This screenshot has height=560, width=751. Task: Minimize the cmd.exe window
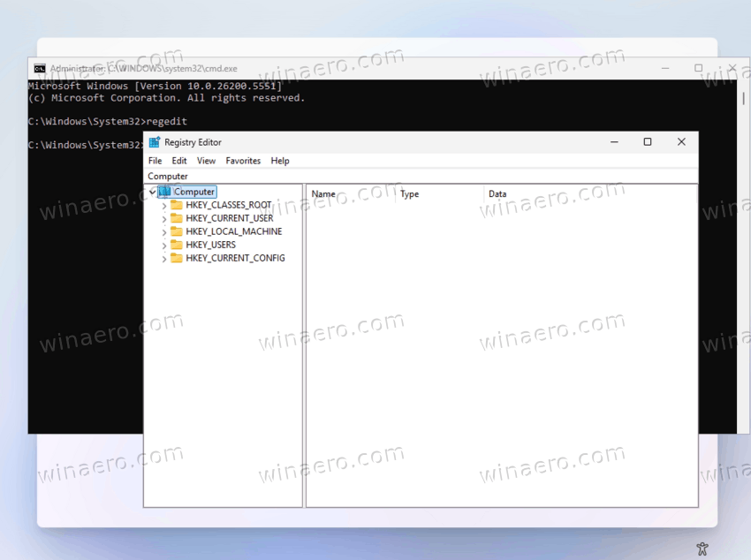pyautogui.click(x=664, y=68)
